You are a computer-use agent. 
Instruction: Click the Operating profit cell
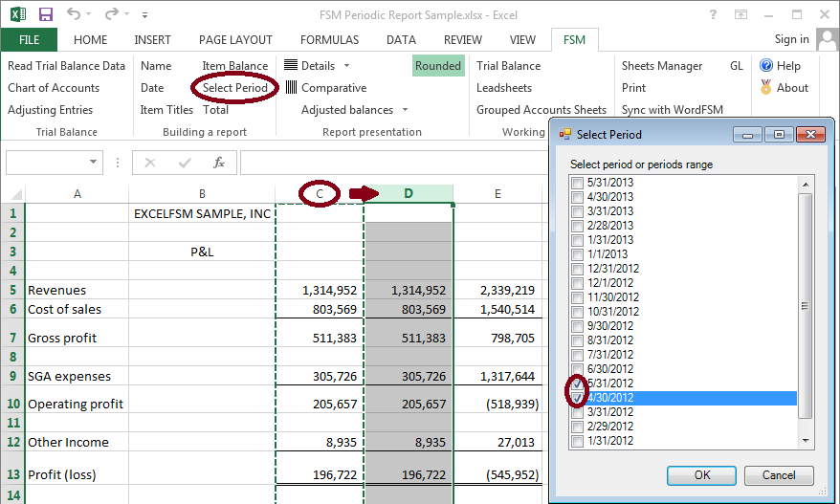pos(77,404)
